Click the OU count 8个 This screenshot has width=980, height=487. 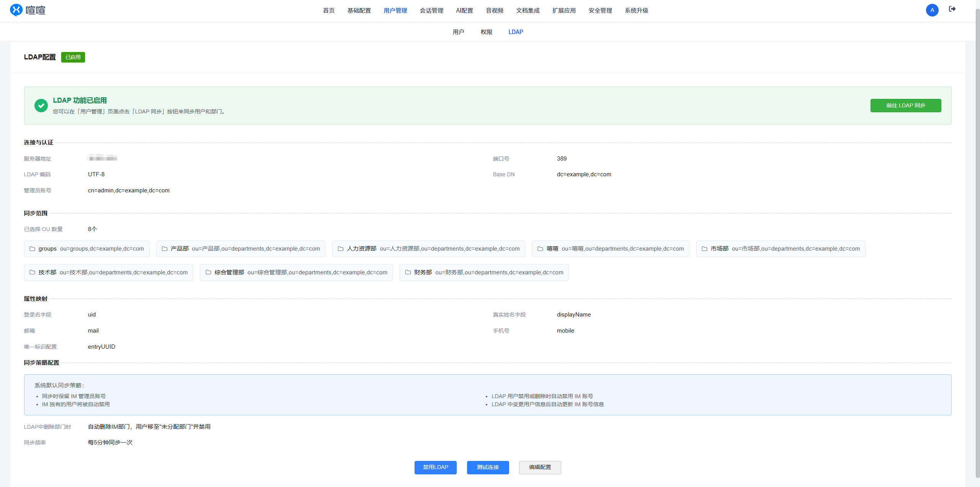point(92,229)
